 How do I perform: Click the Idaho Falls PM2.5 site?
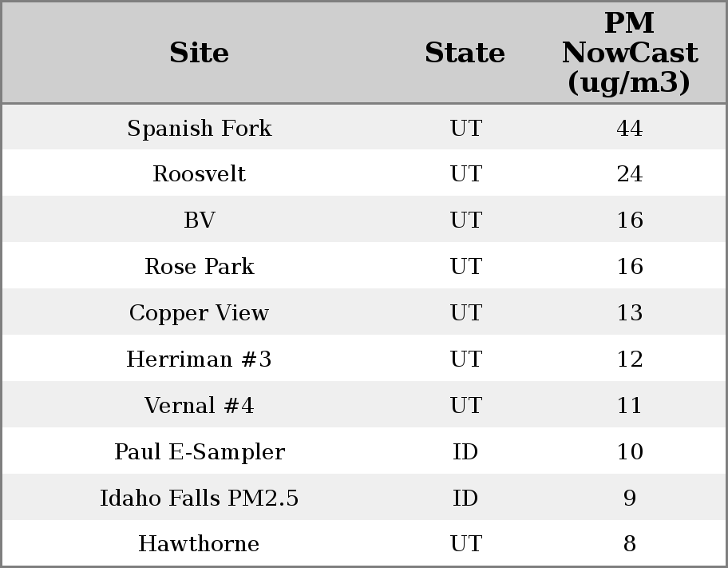[200, 498]
